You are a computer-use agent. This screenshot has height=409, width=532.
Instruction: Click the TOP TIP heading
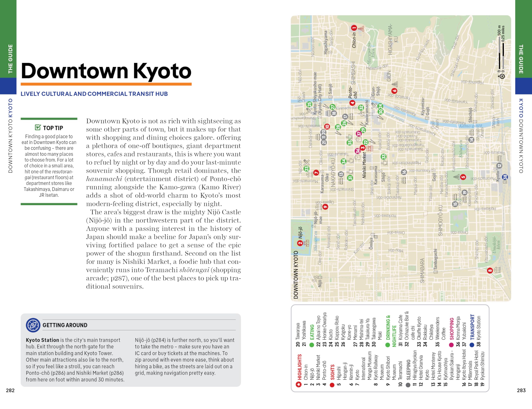53,128
